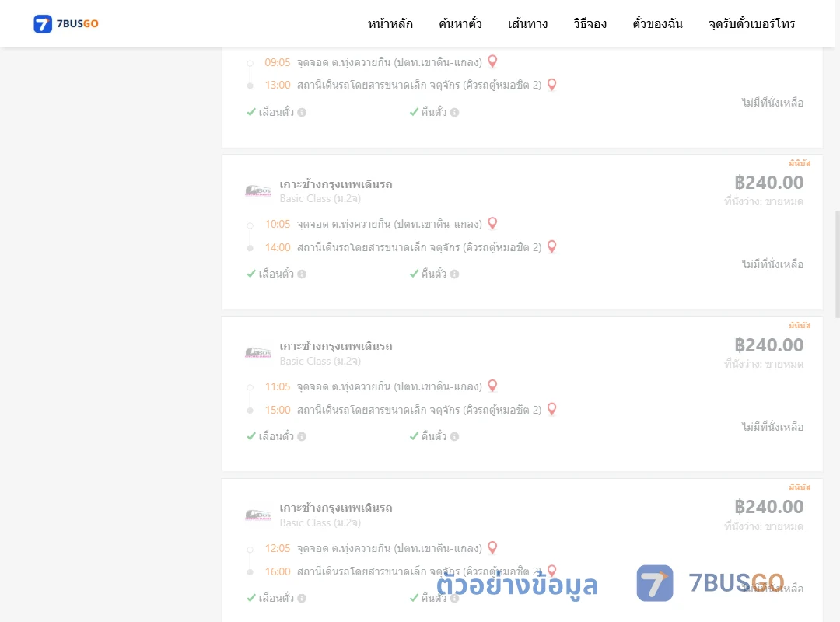
Task: Click operator bus logo in 11:05 trip card
Action: 257,352
